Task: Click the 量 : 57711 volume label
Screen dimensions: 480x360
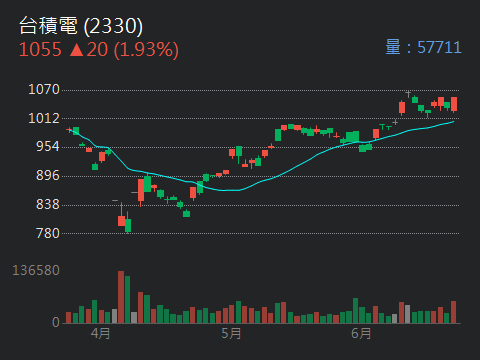Action: [x=423, y=47]
